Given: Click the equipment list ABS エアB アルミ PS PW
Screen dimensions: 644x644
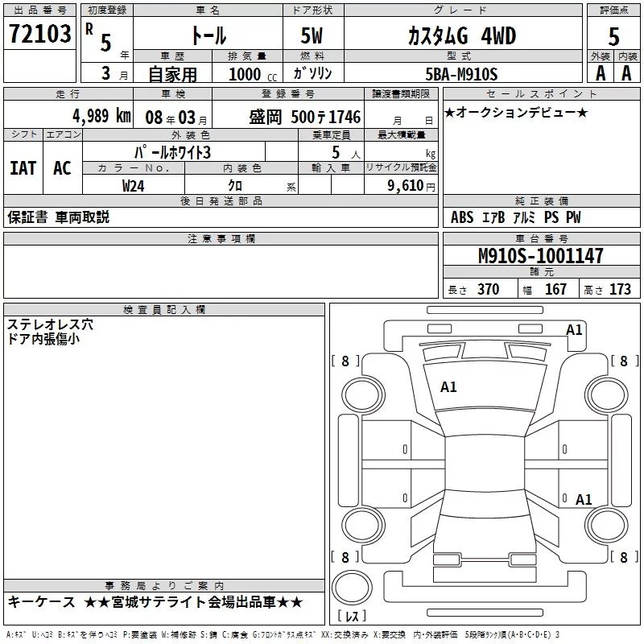Looking at the screenshot, I should tap(515, 217).
